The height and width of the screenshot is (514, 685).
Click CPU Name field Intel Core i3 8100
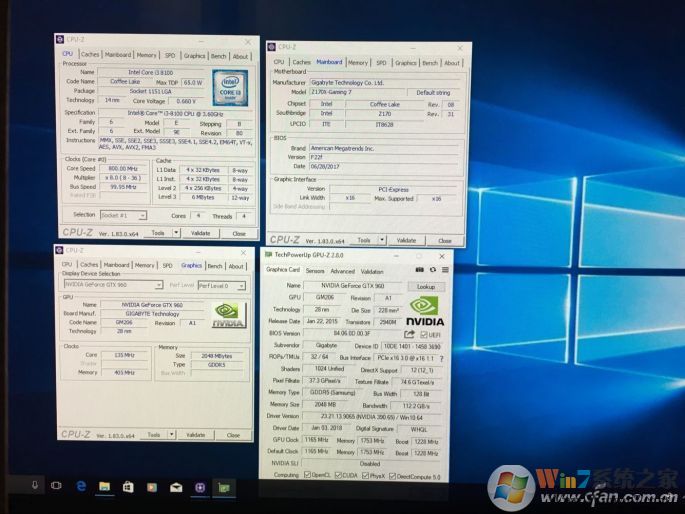[151, 72]
